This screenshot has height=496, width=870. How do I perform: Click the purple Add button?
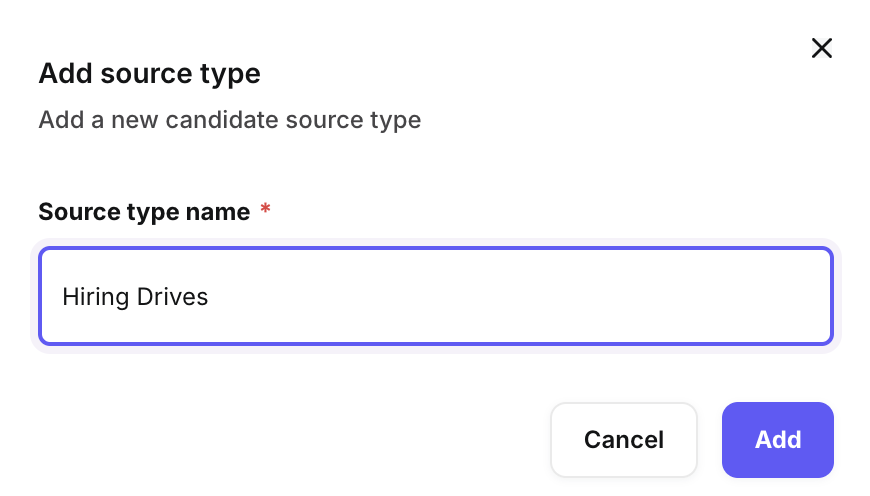(777, 440)
